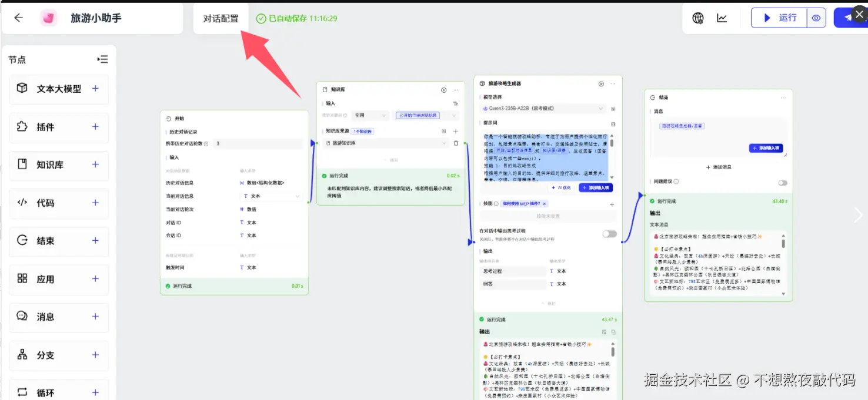Open 知识库 node more options menu
868x400 pixels.
point(456,90)
